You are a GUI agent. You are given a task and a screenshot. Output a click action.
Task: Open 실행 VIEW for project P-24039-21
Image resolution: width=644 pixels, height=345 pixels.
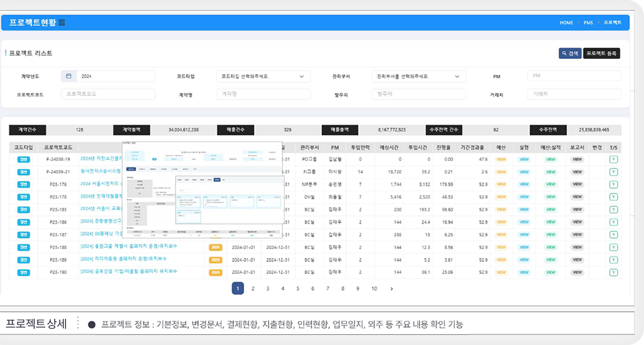(524, 172)
